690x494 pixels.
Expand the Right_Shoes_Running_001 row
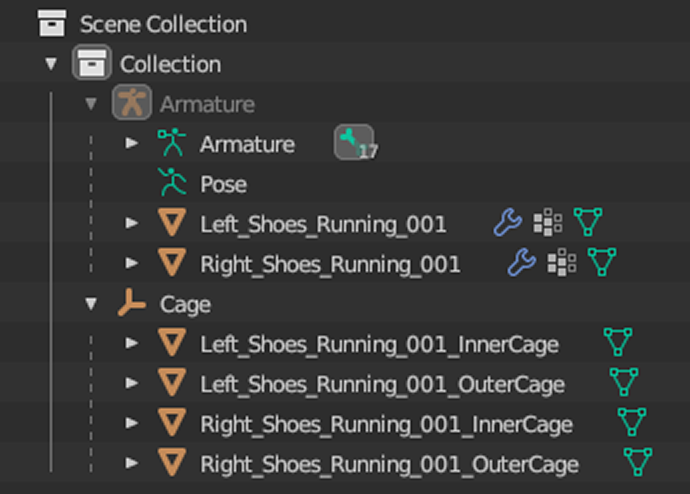[x=132, y=263]
